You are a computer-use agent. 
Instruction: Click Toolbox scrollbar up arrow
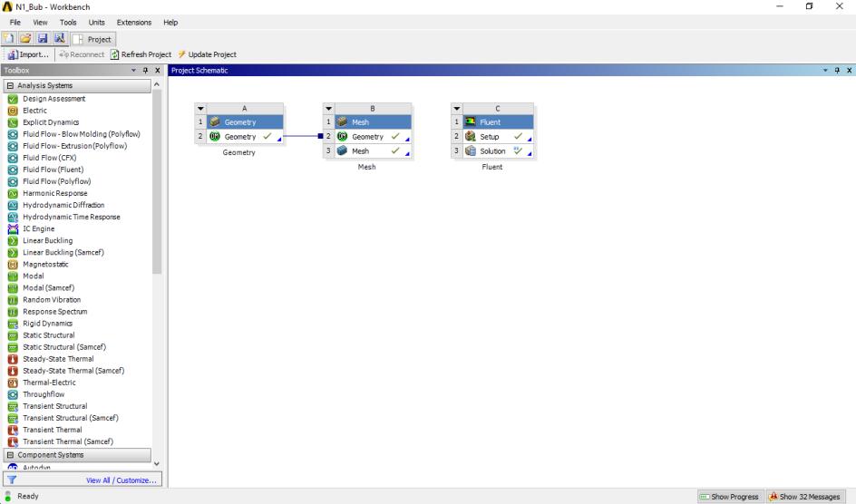click(157, 84)
